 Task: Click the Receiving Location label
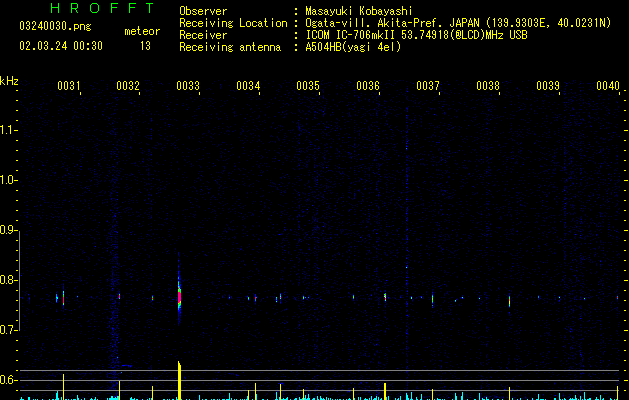click(233, 23)
